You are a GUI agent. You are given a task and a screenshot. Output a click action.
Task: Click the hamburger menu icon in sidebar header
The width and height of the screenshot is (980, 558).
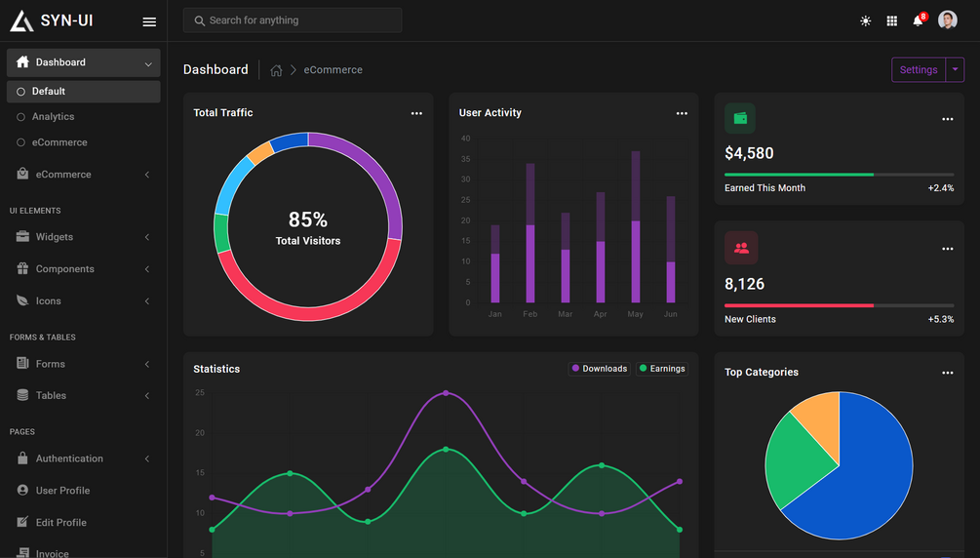click(x=149, y=21)
